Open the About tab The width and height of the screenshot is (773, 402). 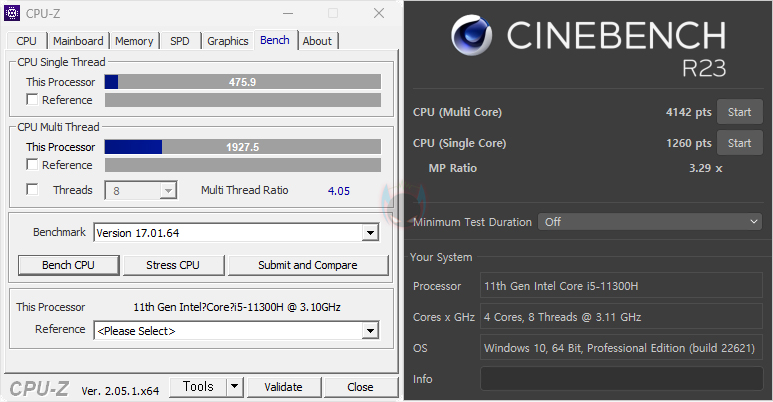pyautogui.click(x=317, y=41)
